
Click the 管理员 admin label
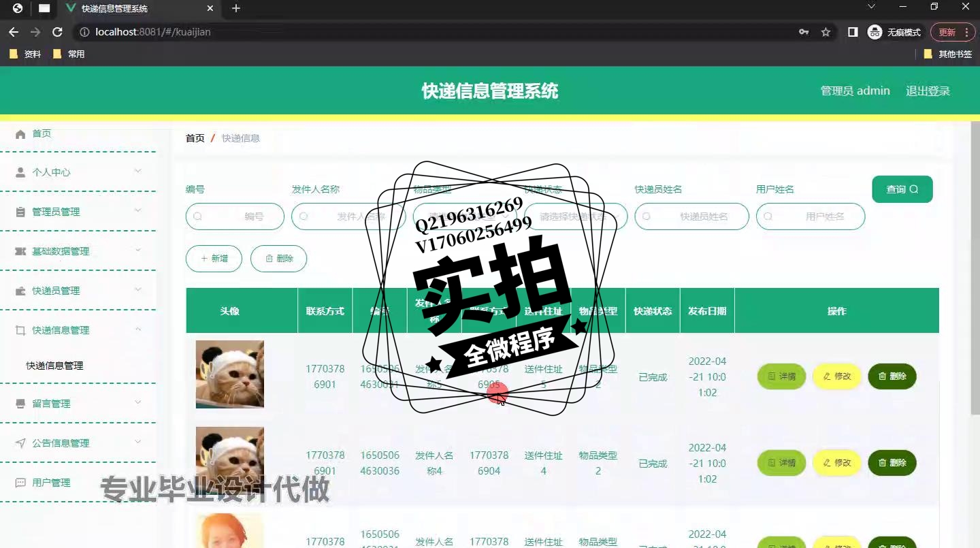(x=855, y=91)
